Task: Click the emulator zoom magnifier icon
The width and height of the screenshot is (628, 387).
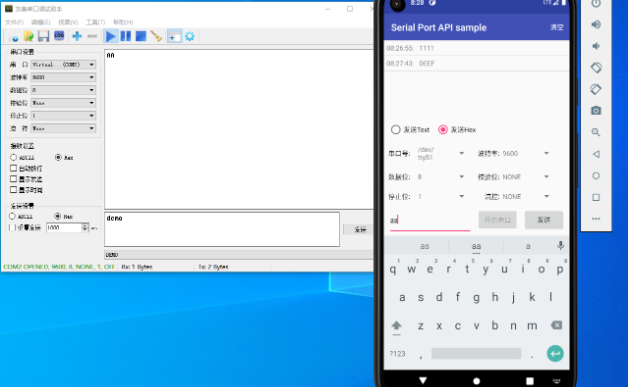Action: pos(596,132)
